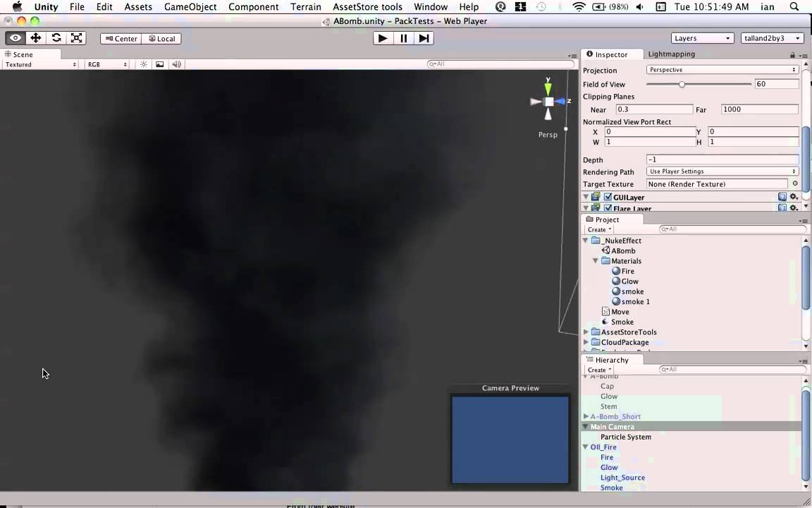Image resolution: width=812 pixels, height=508 pixels.
Task: Start Play mode
Action: click(x=383, y=38)
